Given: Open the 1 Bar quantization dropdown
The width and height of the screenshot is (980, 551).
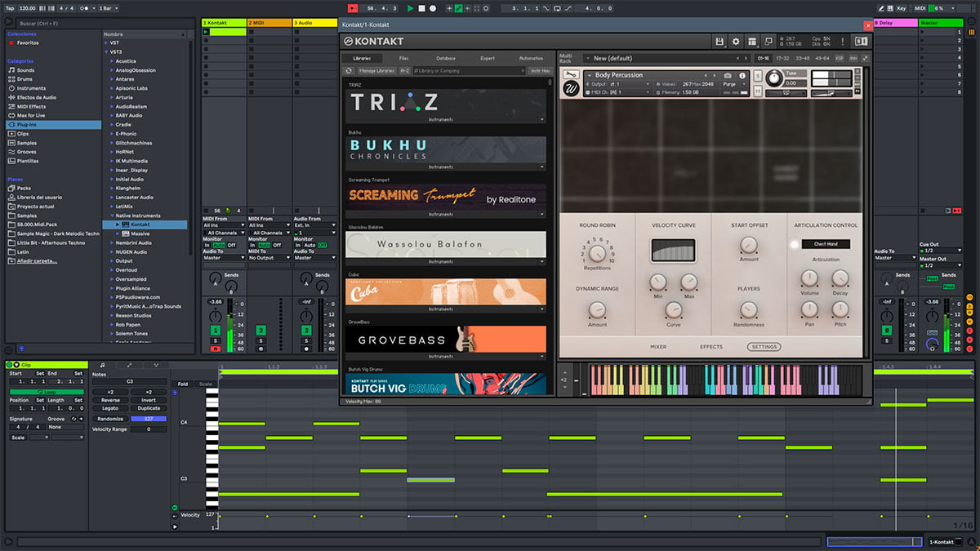Looking at the screenshot, I should 108,8.
